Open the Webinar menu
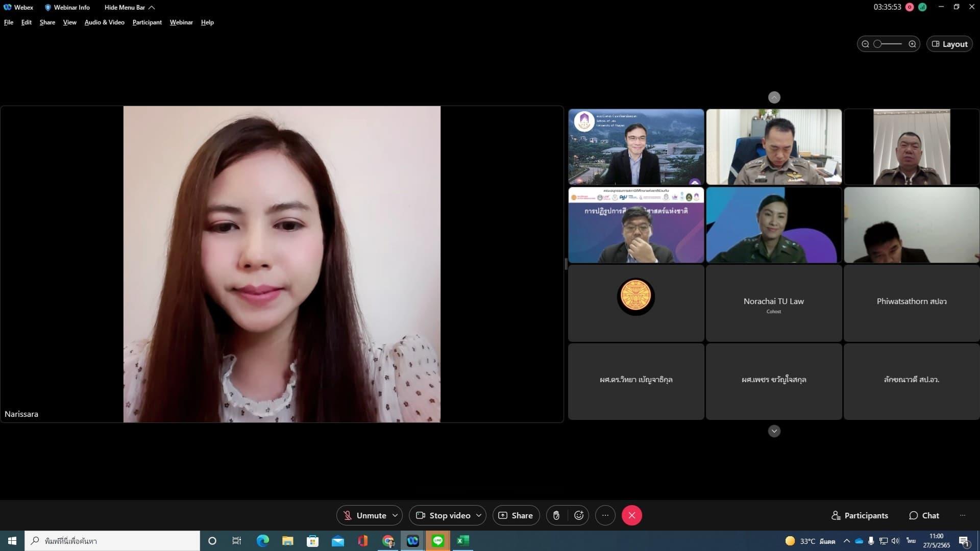This screenshot has height=551, width=980. (x=181, y=22)
